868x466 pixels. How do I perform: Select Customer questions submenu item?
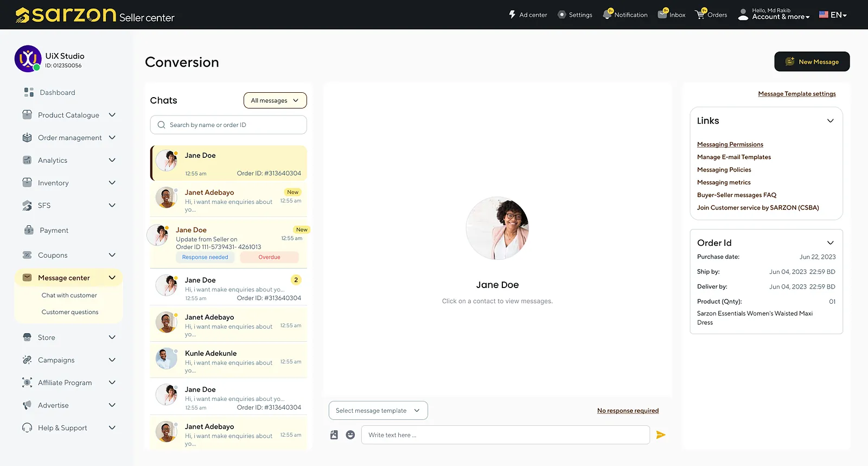pyautogui.click(x=70, y=312)
